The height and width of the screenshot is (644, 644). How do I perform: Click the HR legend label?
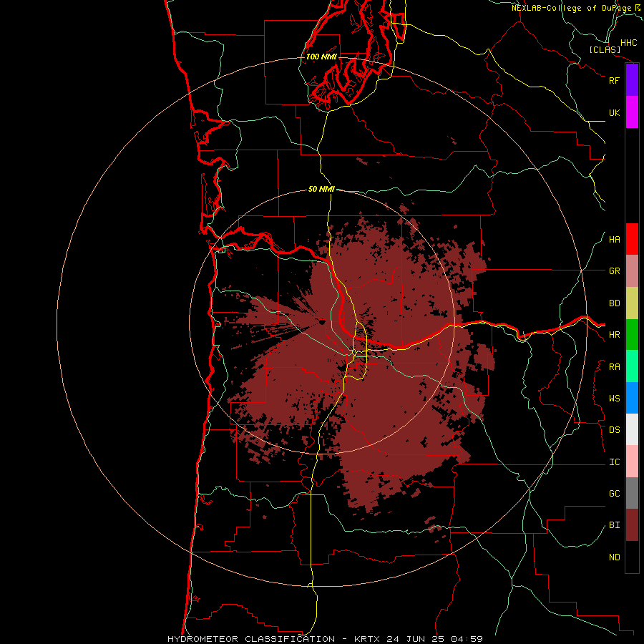[x=614, y=335]
